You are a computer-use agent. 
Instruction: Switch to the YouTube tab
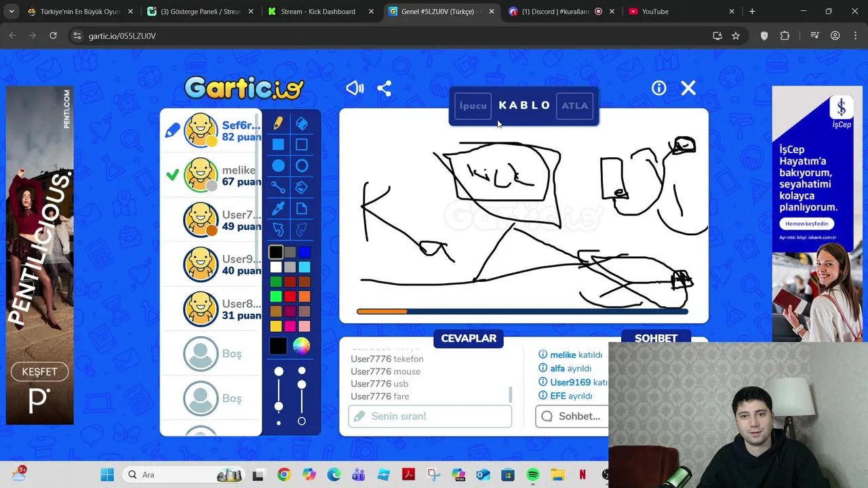click(682, 12)
